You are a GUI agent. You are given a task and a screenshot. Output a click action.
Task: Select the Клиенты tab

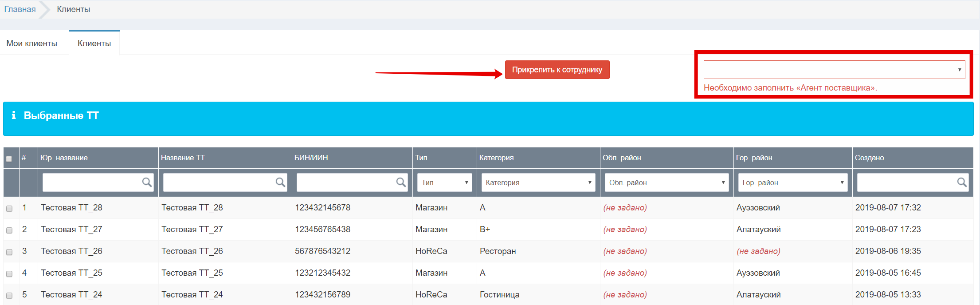click(94, 43)
